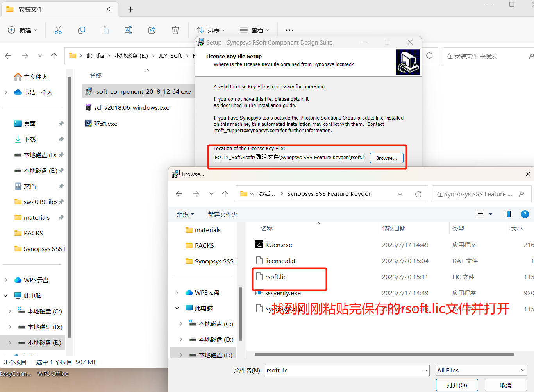Collapse 此电脑 in the Browse dialog tree
Image resolution: width=534 pixels, height=392 pixels.
177,308
